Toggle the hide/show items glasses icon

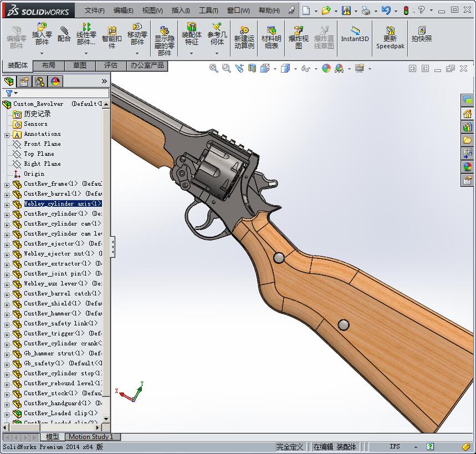coord(304,68)
